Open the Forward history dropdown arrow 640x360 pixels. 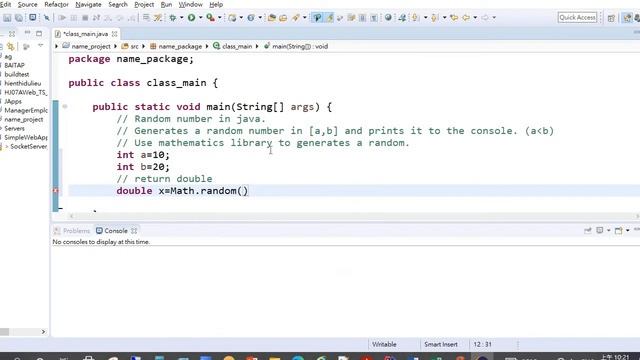(494, 18)
